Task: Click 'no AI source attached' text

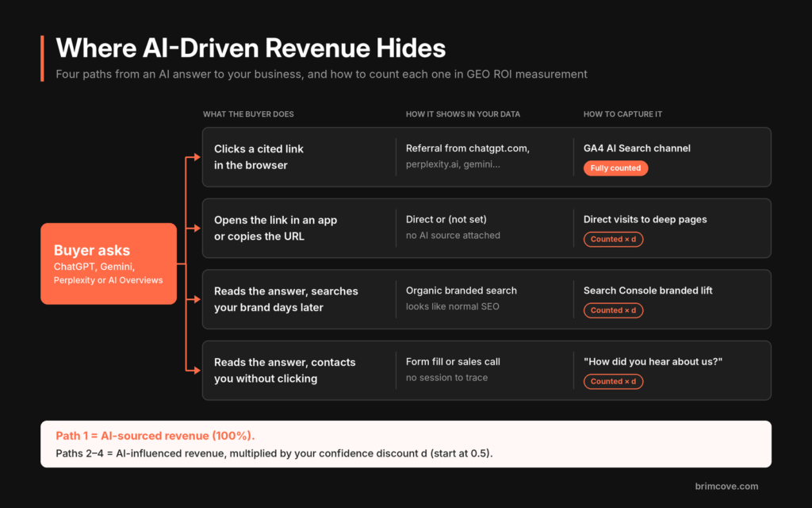Action: 453,235
